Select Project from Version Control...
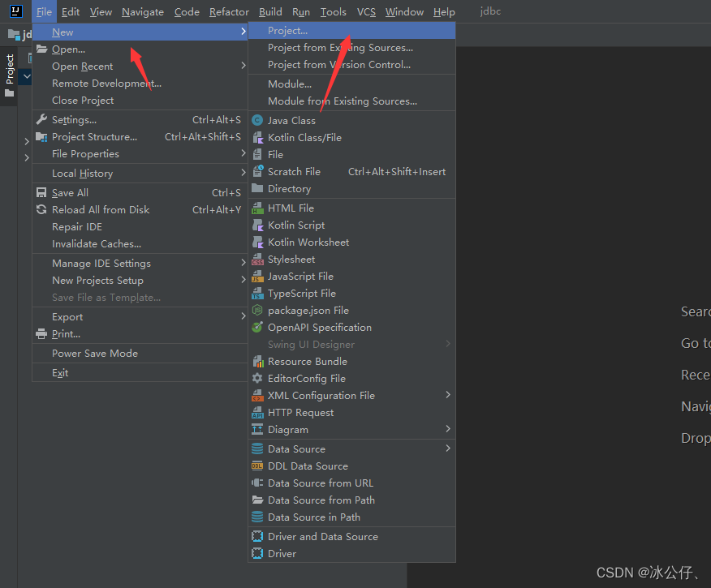 point(352,65)
